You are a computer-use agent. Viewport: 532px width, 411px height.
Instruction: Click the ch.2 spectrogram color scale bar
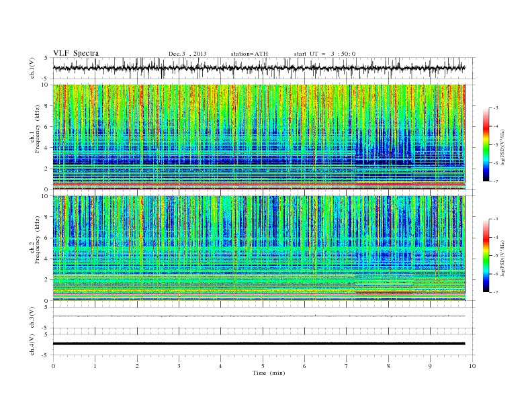click(486, 255)
